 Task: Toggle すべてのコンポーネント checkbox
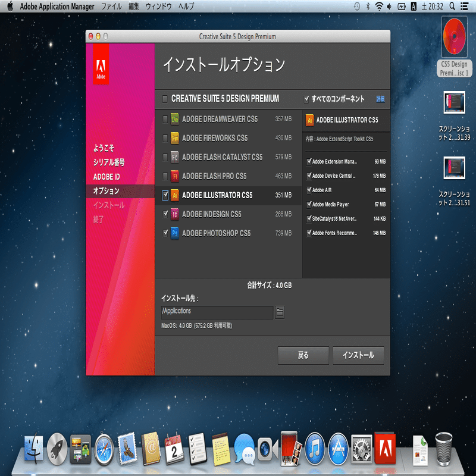tap(306, 99)
